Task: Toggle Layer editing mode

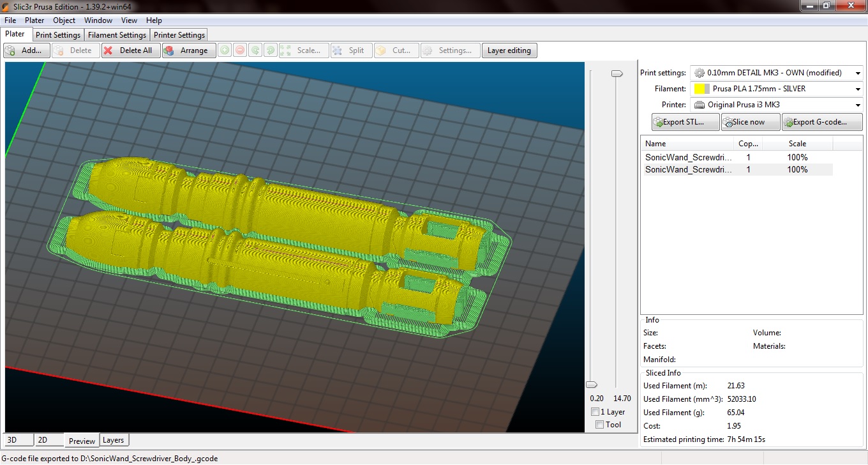Action: [509, 50]
